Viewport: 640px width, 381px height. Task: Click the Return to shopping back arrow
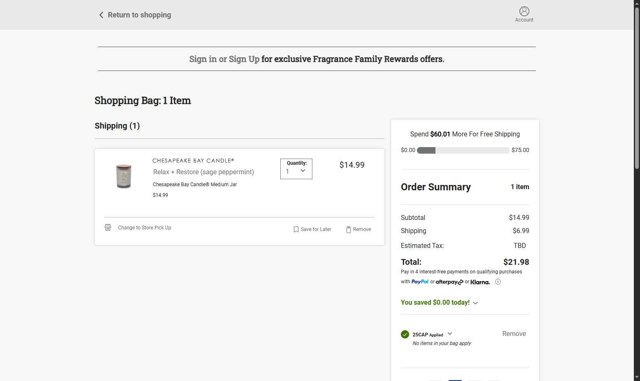click(x=101, y=15)
